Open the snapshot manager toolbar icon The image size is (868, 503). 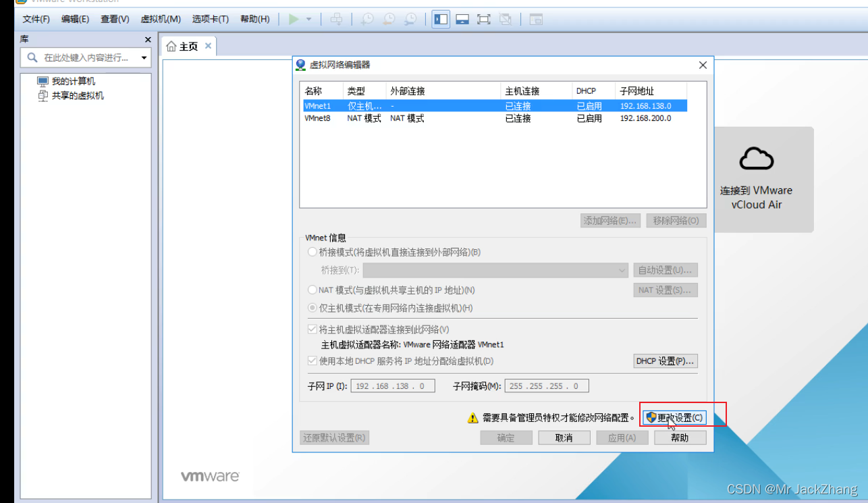410,19
